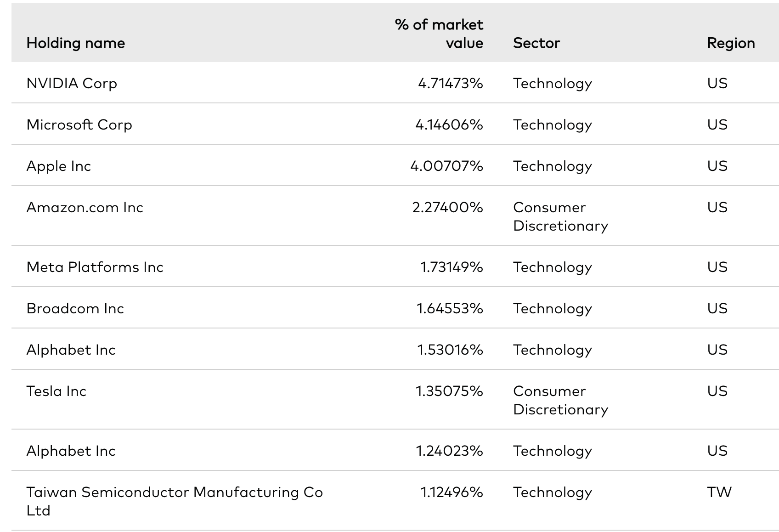
Task: Select the Microsoft Corp holding name
Action: tap(79, 125)
